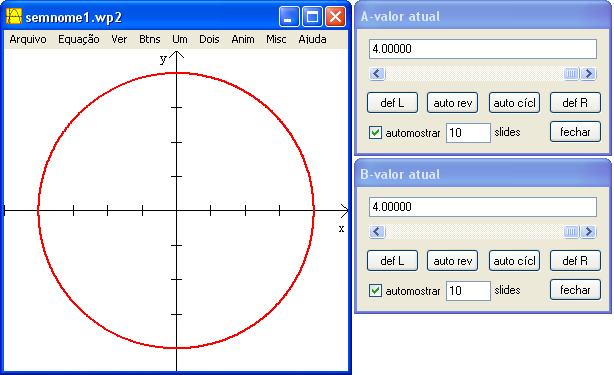The height and width of the screenshot is (375, 614).
Task: Click def L button in A-valor panel
Action: click(x=392, y=103)
